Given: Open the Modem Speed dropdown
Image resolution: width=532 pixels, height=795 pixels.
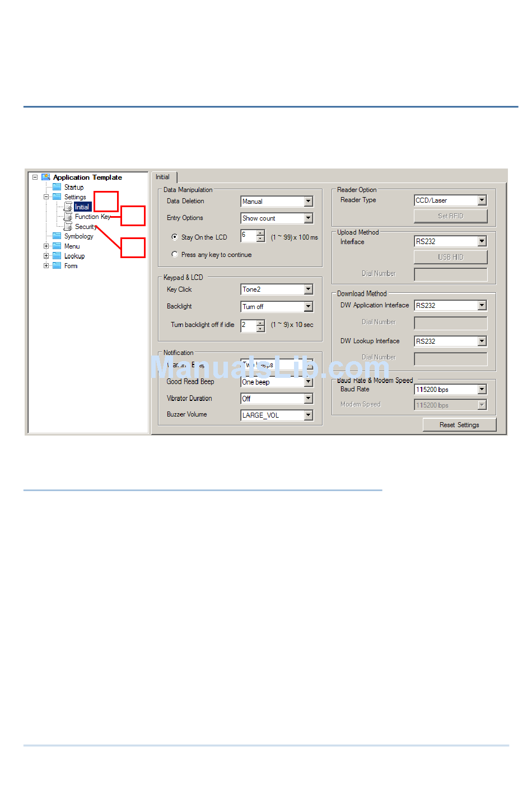Looking at the screenshot, I should coord(482,405).
